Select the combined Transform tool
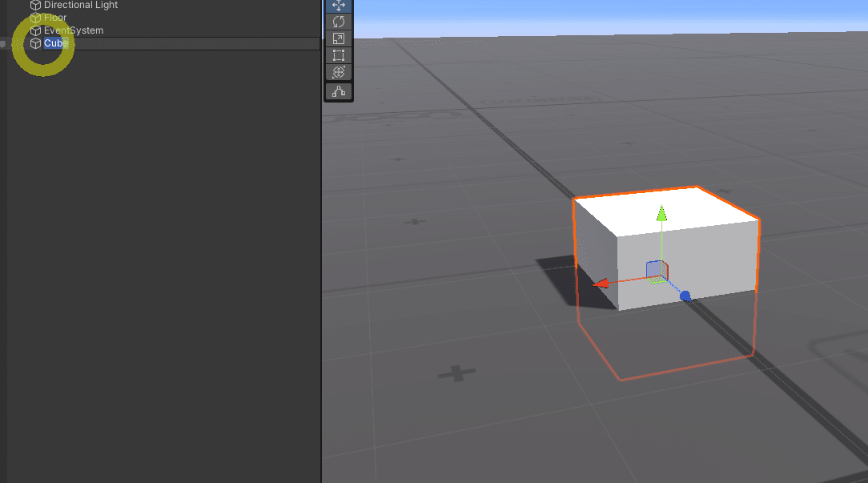The width and height of the screenshot is (868, 483). [x=338, y=71]
